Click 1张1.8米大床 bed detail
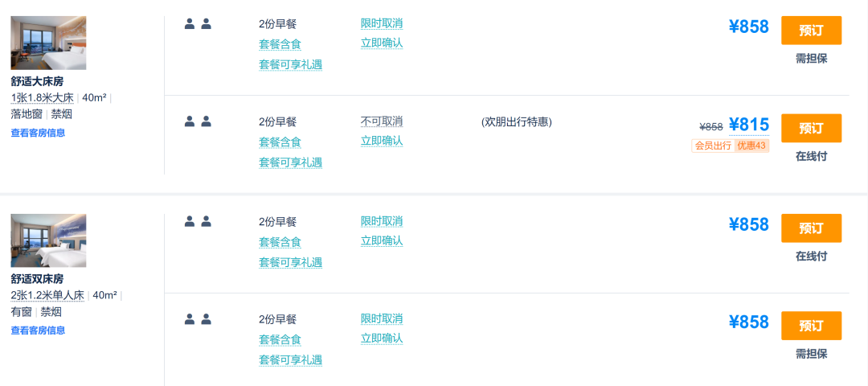The height and width of the screenshot is (386, 868). click(x=43, y=98)
